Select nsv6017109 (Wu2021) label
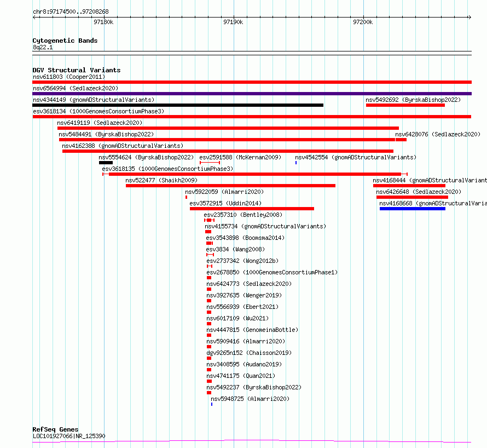 (x=237, y=318)
